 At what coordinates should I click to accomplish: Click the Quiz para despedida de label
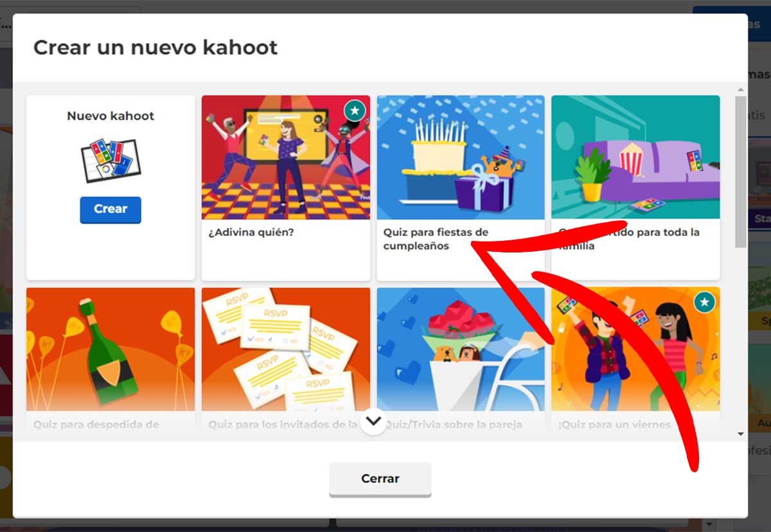click(96, 425)
